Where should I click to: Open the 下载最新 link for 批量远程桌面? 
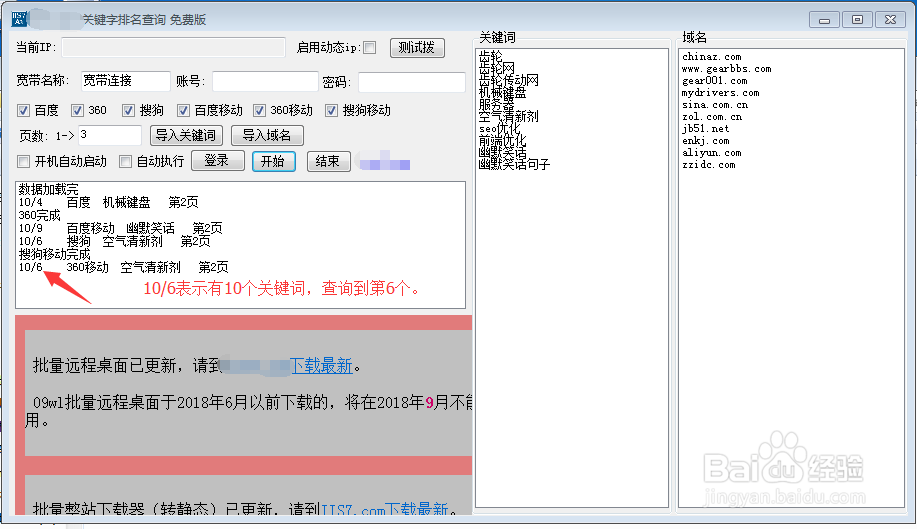321,366
